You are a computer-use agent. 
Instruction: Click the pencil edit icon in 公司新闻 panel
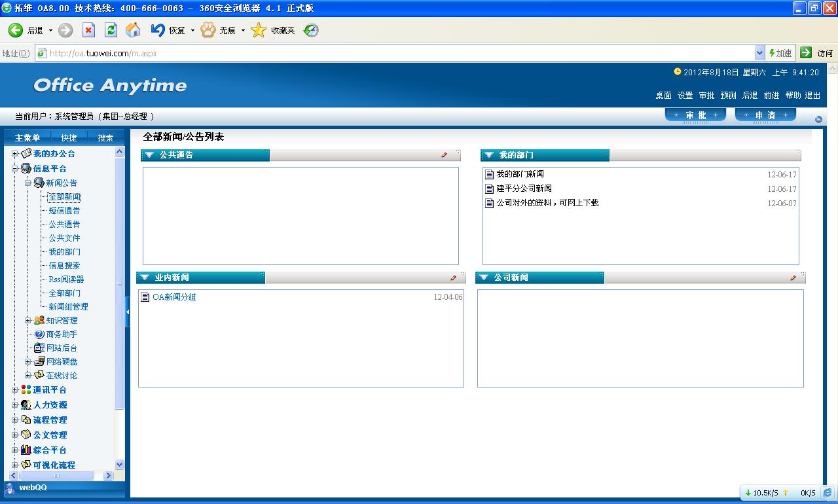point(793,278)
